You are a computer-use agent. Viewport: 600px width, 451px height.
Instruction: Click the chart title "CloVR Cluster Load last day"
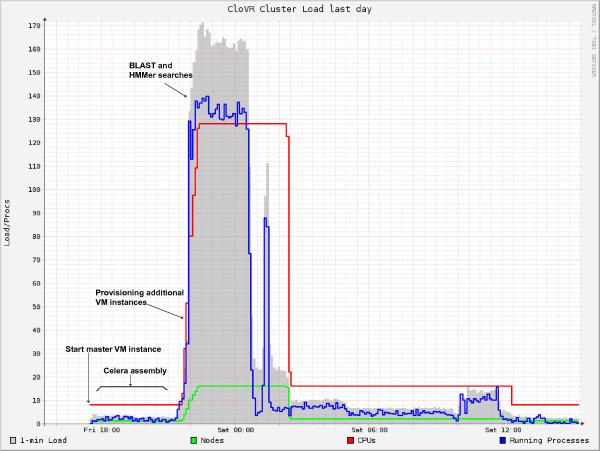click(x=299, y=8)
